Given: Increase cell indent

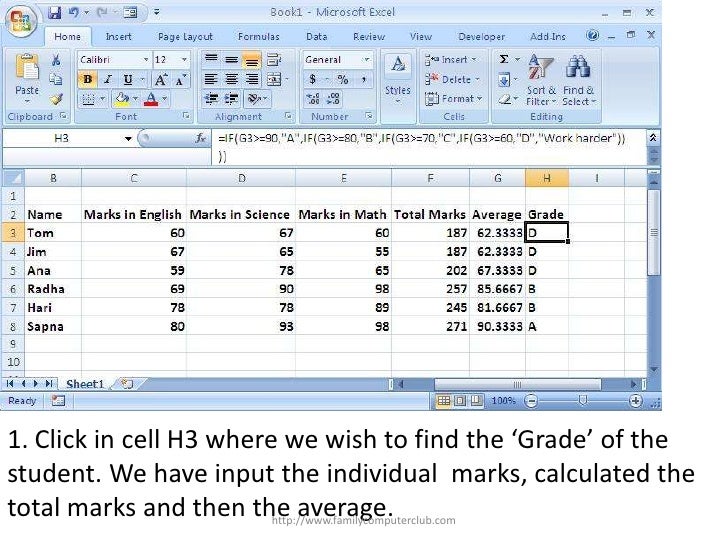Looking at the screenshot, I should 231,98.
